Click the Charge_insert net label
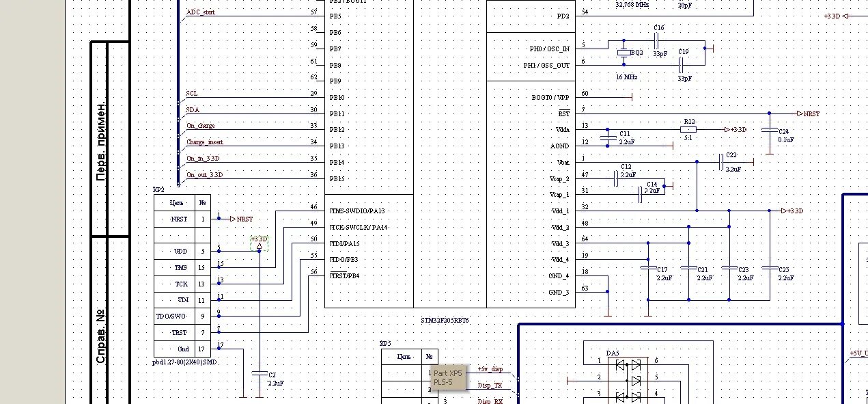Image resolution: width=868 pixels, height=404 pixels. 204,142
